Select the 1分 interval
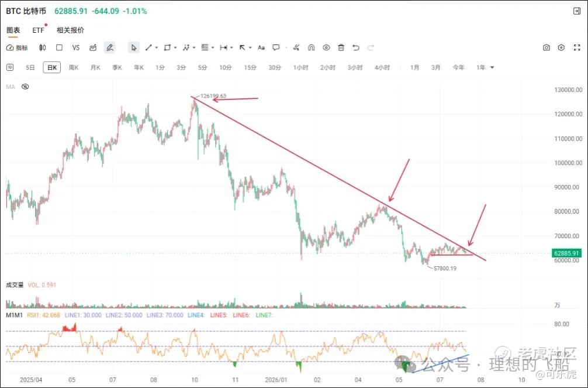This screenshot has height=388, width=588. (x=160, y=68)
